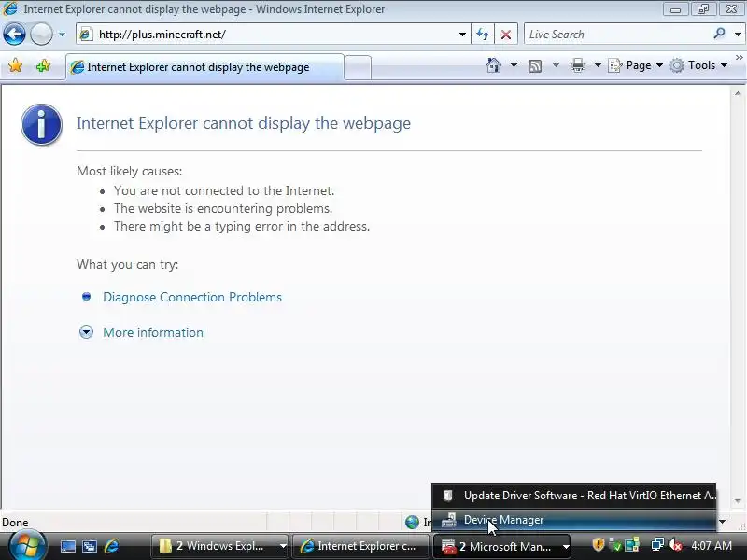This screenshot has height=560, width=747.
Task: Open the '2 Windows Expl...' taskbar group
Action: tap(219, 546)
